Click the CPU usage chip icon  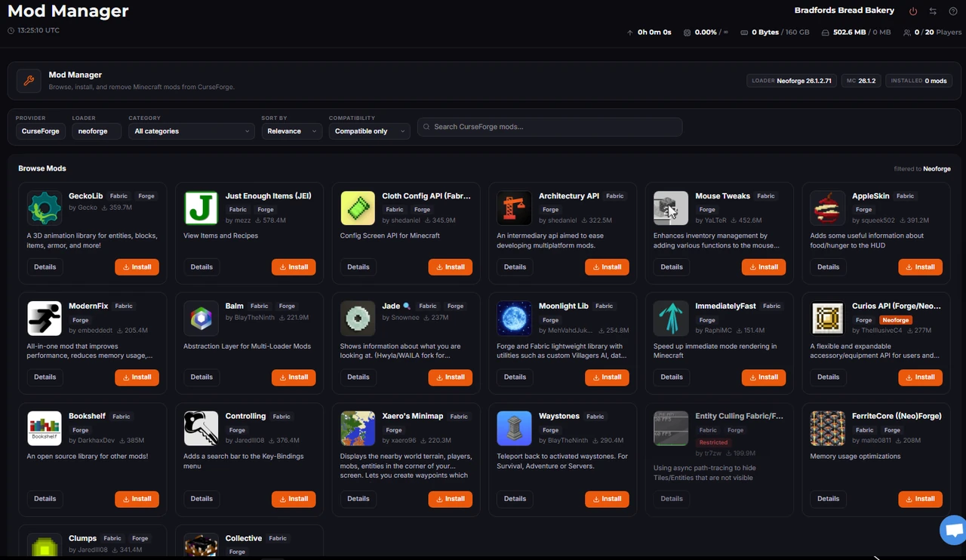[687, 32]
